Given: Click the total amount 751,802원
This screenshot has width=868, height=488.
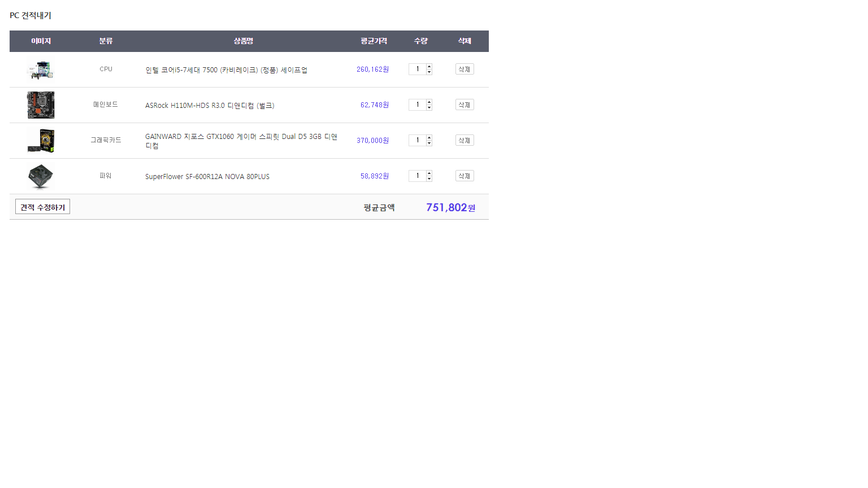Looking at the screenshot, I should pos(450,207).
